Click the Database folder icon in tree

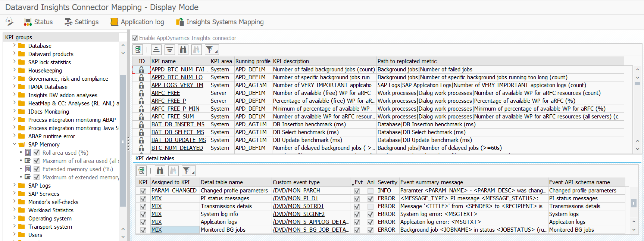tap(22, 46)
